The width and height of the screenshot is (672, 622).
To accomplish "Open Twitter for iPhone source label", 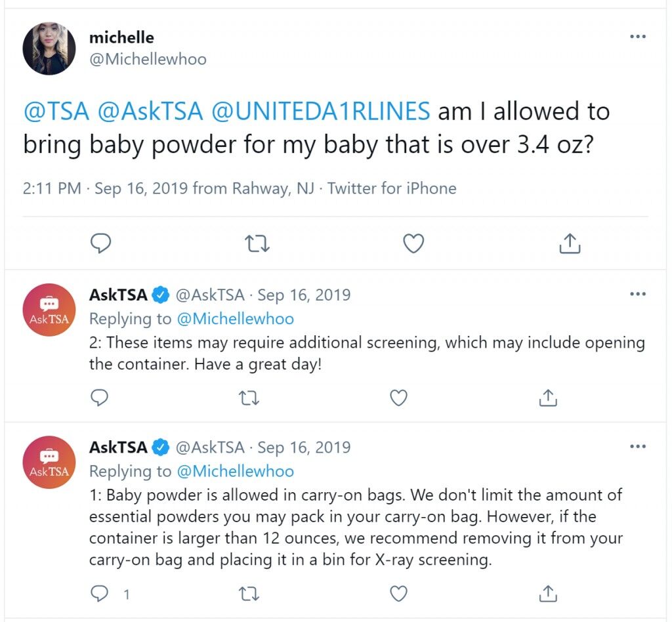I will pos(392,188).
